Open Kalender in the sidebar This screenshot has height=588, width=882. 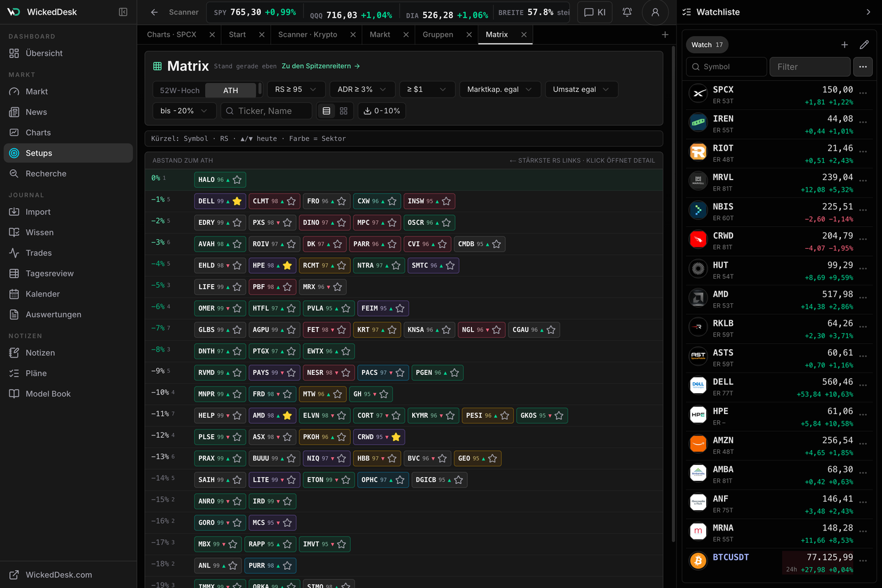coord(68,294)
